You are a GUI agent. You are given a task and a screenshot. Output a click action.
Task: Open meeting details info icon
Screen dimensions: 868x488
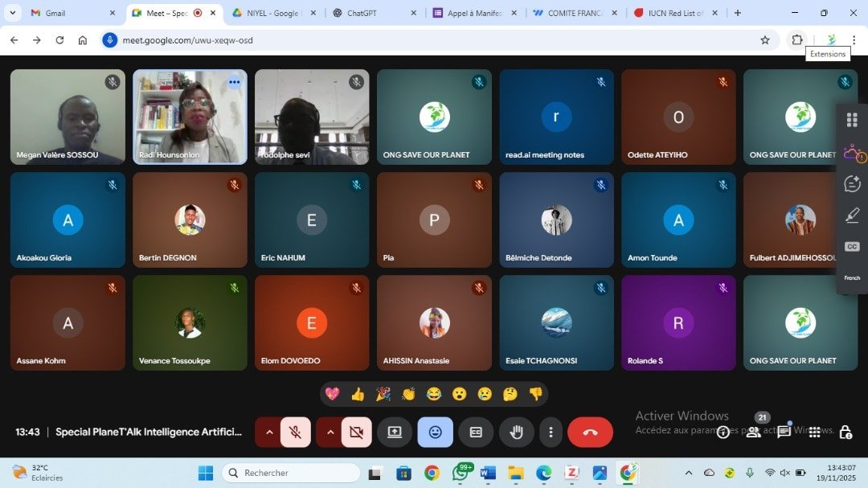723,433
